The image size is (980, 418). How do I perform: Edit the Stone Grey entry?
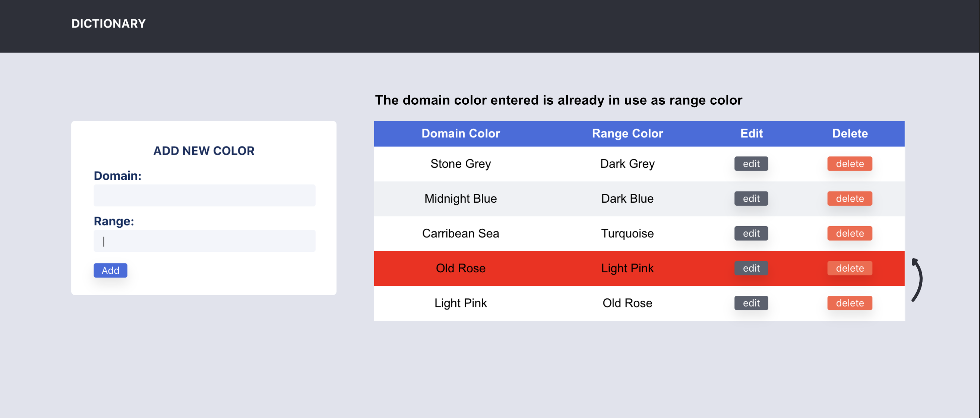coord(750,164)
